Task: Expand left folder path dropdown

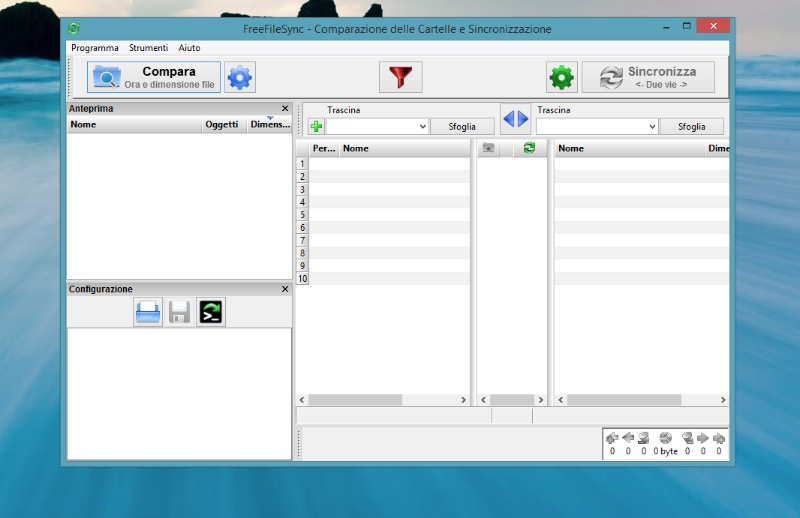Action: pyautogui.click(x=422, y=127)
